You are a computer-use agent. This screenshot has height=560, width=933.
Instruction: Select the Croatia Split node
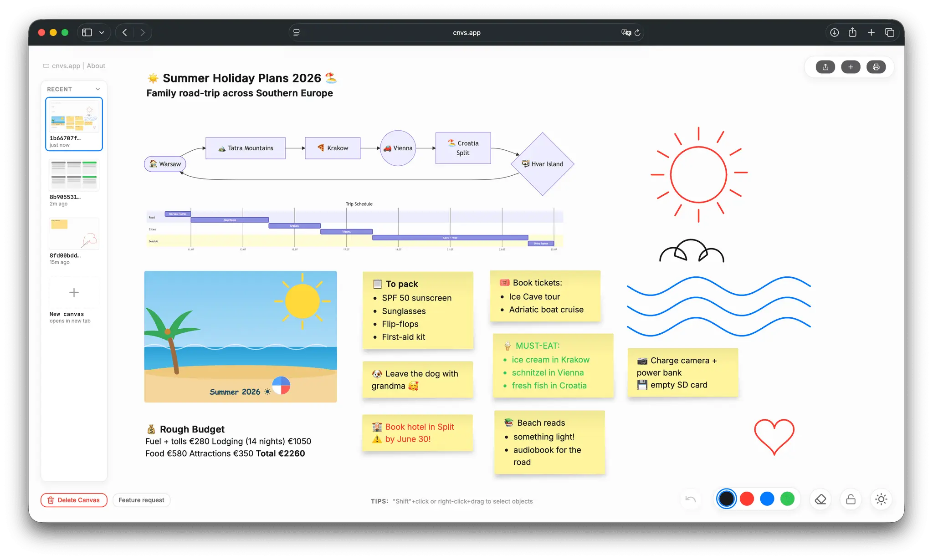pos(463,148)
